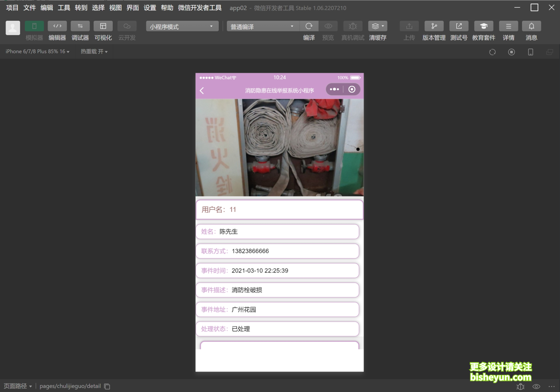Screen dimensions: 560x392
Task: Expand the normal compile dropdown
Action: [262, 26]
